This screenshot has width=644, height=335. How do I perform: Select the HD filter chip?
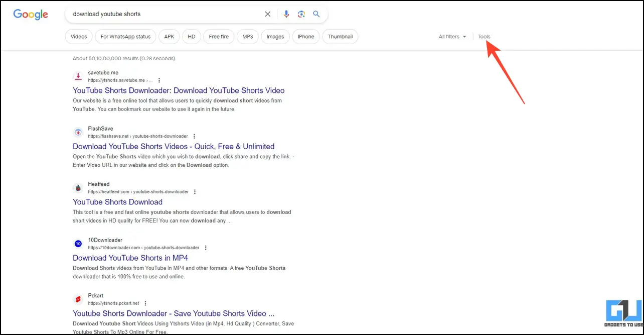(192, 37)
